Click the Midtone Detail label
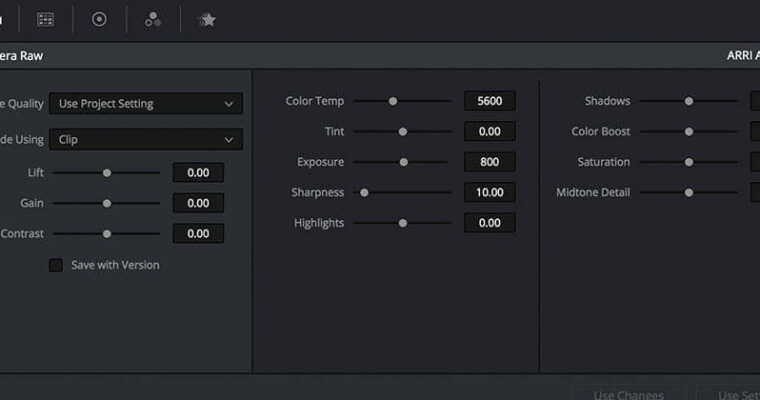760x400 pixels. click(593, 192)
